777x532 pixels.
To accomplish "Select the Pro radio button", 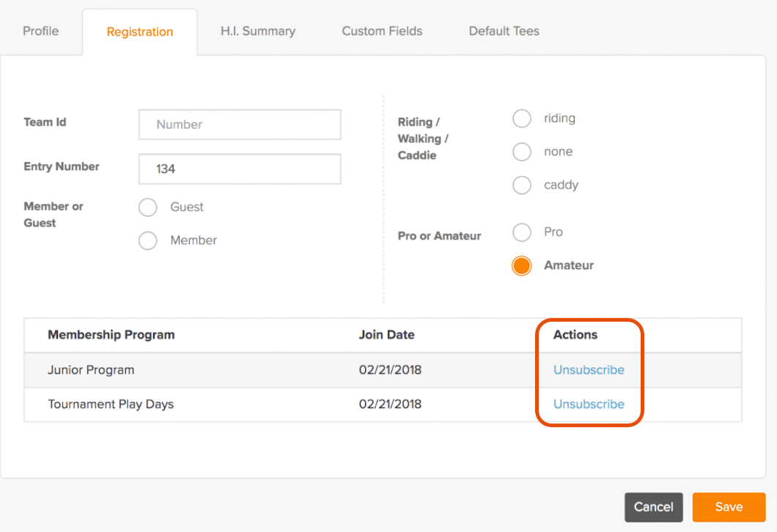I will pos(522,232).
